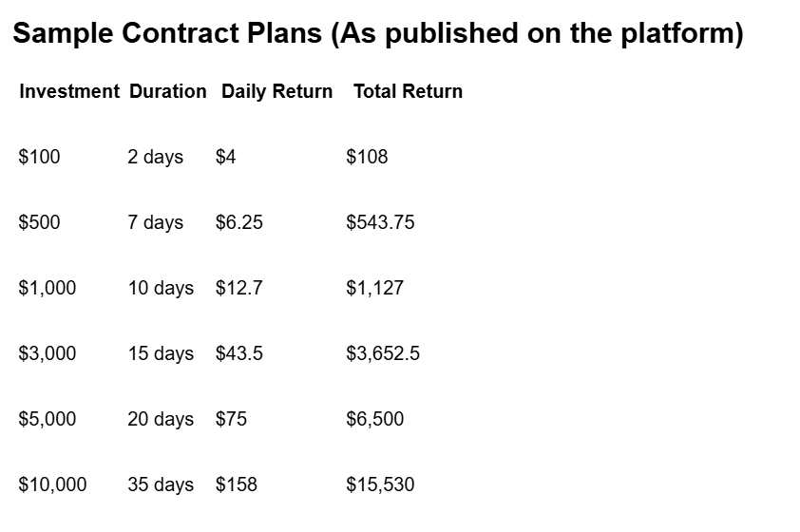Image resolution: width=800 pixels, height=532 pixels.
Task: Select the Daily Return column header
Action: point(276,92)
